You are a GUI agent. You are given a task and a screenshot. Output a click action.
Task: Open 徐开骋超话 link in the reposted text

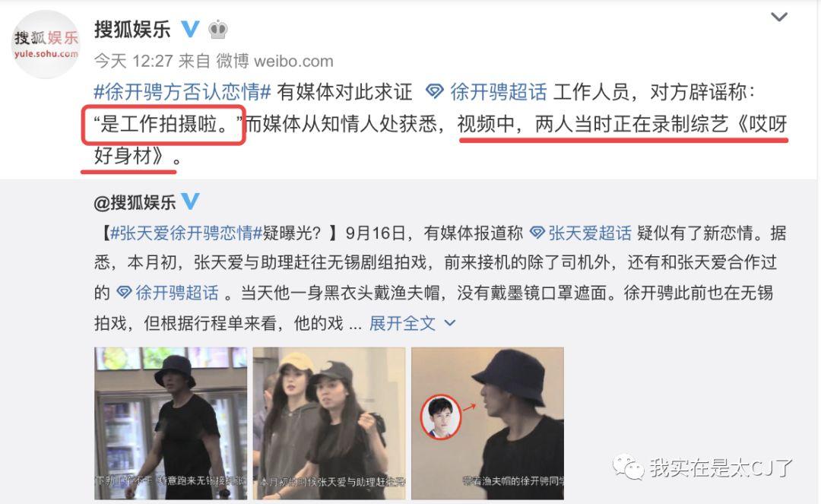pos(177,293)
